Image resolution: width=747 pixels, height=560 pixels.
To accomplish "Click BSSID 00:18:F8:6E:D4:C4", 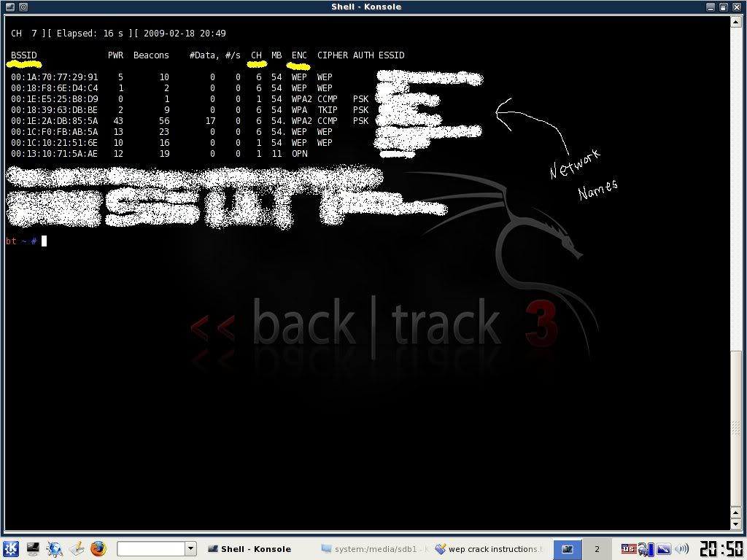I will (x=54, y=87).
